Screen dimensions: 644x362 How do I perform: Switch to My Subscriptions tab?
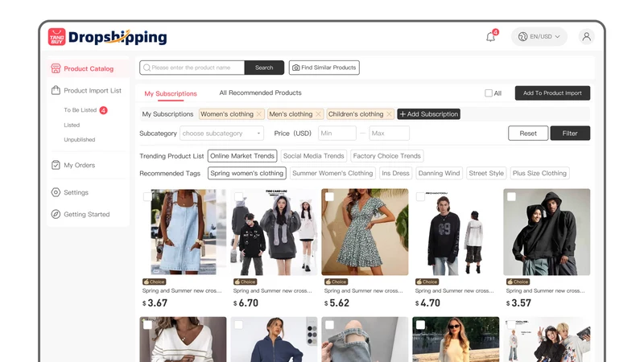coord(171,93)
